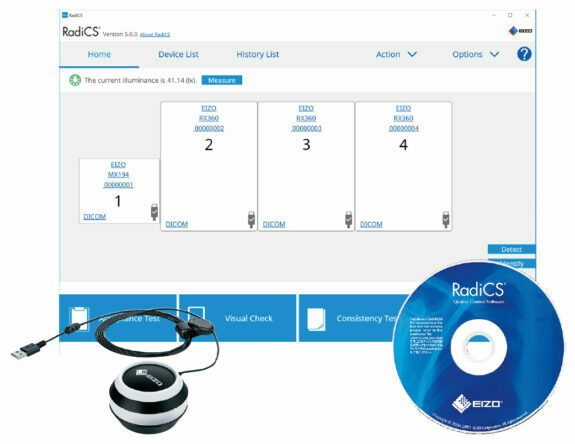Click the Measure button
575x444 pixels.
click(x=222, y=80)
